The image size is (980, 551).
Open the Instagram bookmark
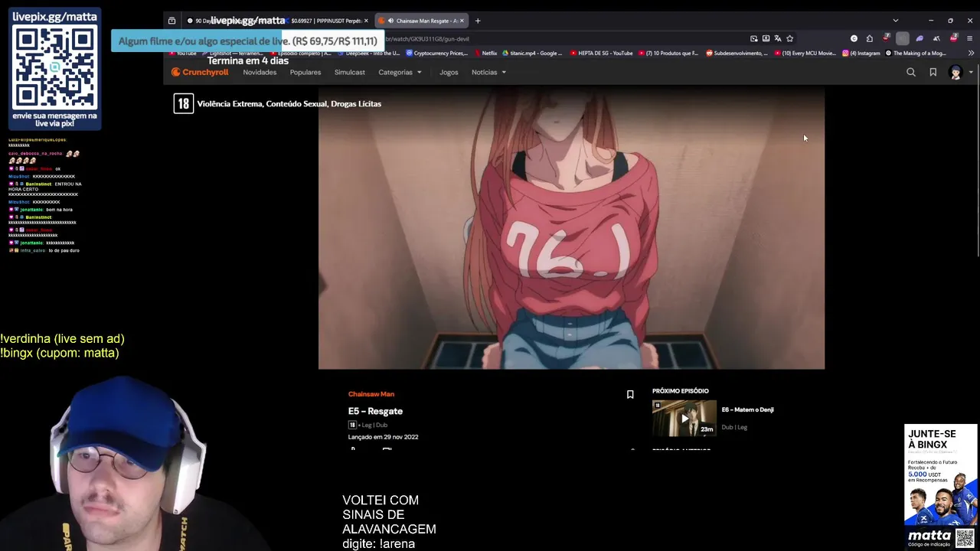pos(861,53)
